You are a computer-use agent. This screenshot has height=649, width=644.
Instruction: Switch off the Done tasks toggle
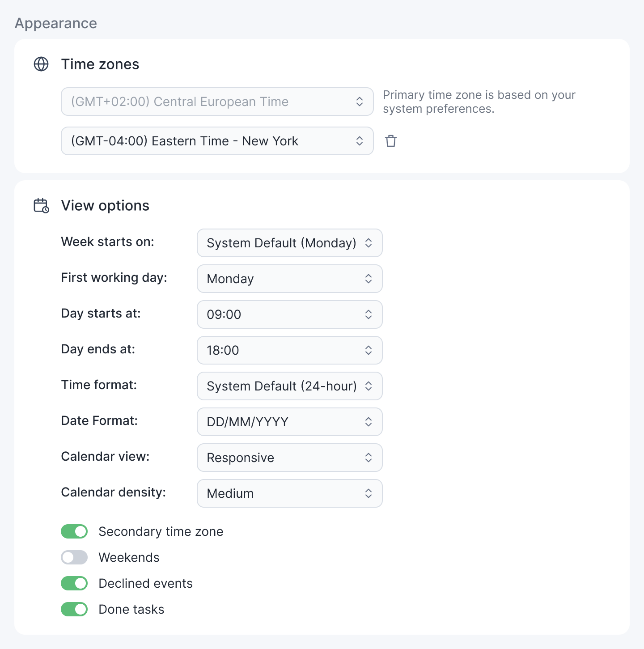pos(74,609)
